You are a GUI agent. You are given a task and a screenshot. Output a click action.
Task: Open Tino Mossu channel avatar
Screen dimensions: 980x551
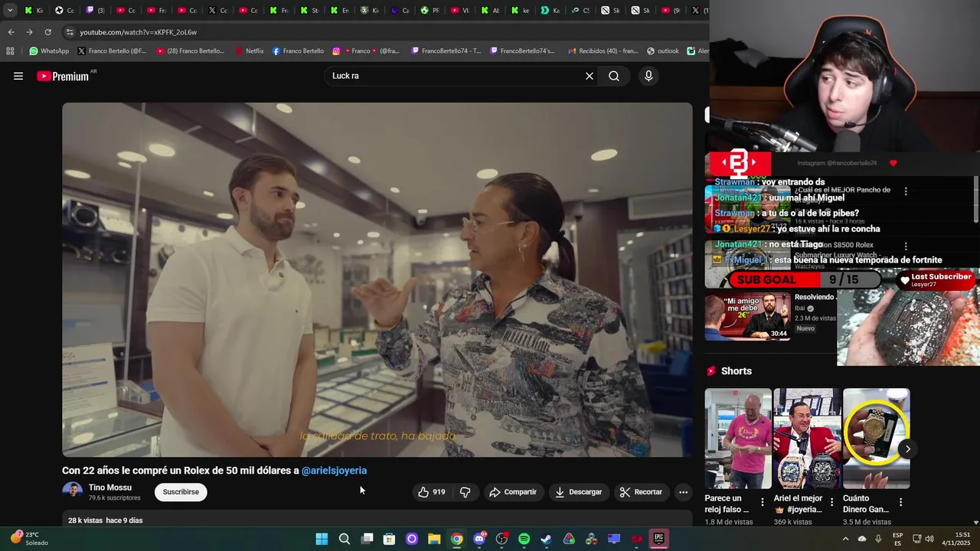(x=72, y=491)
